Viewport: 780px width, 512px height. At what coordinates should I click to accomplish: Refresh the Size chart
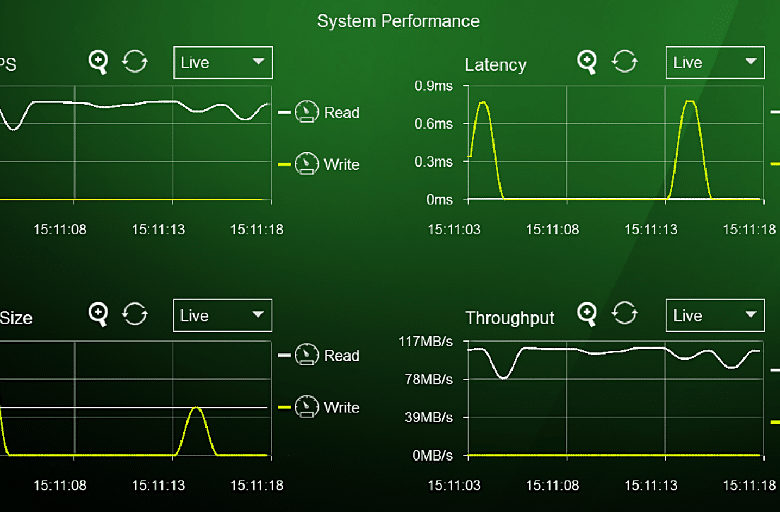click(135, 314)
